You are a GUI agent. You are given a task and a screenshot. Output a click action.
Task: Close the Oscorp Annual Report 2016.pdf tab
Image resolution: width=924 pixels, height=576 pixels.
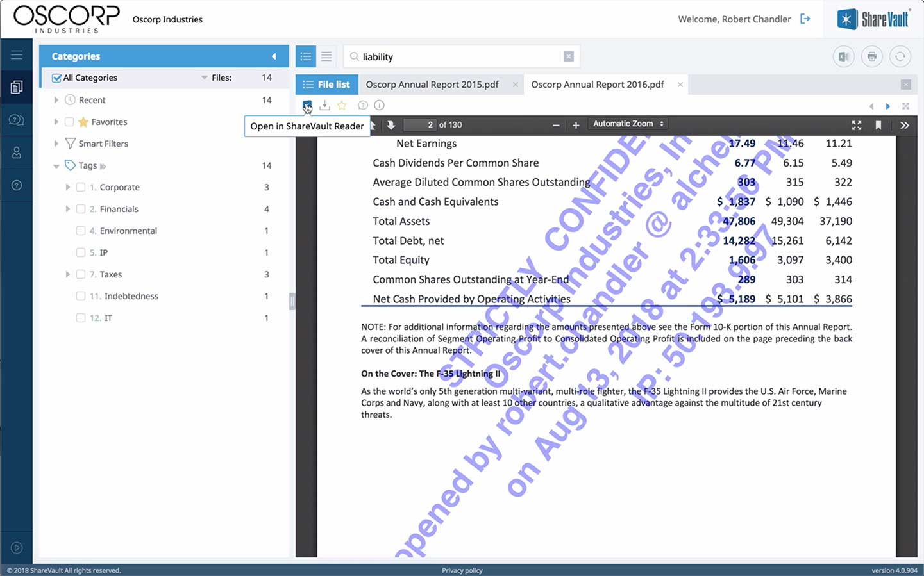point(680,85)
